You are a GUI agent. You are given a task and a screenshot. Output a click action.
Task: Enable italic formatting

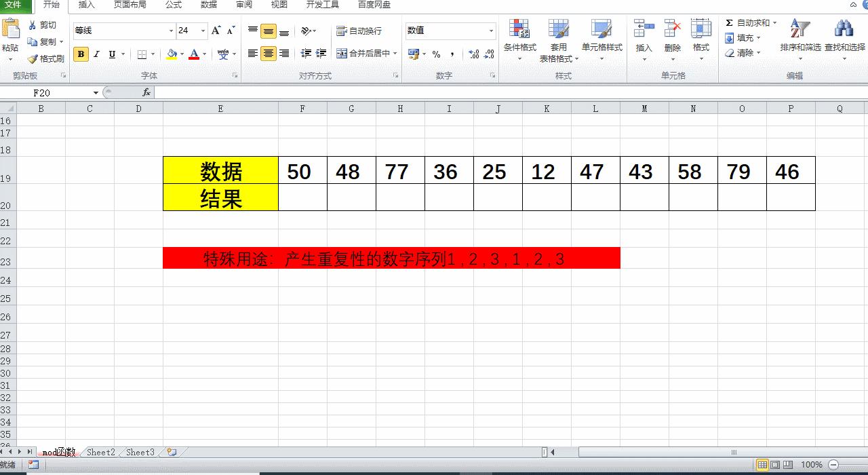pyautogui.click(x=96, y=54)
